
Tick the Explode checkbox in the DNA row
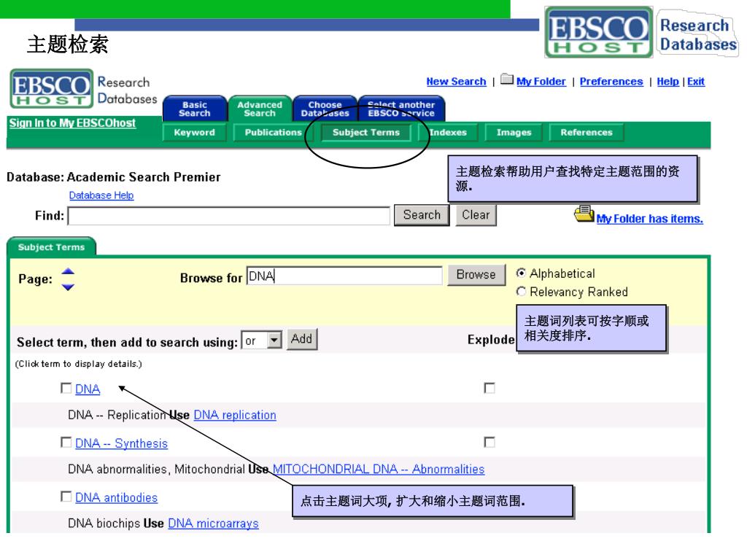click(x=489, y=388)
